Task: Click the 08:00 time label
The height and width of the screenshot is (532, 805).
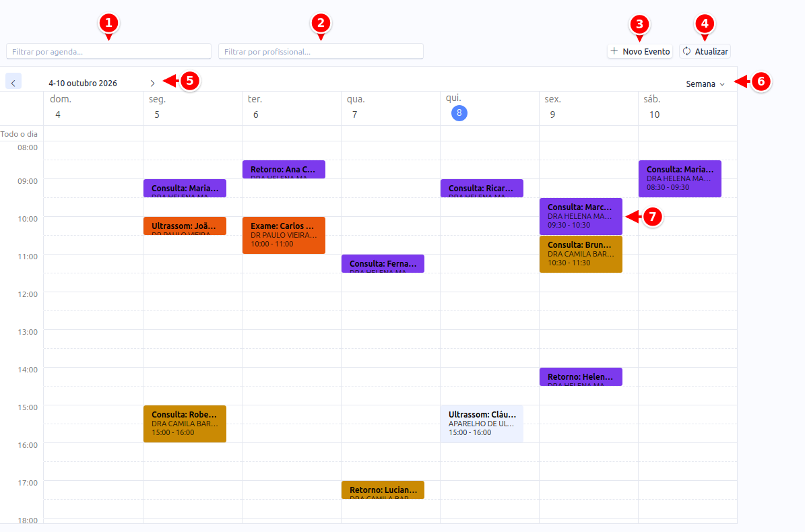Action: [x=28, y=147]
